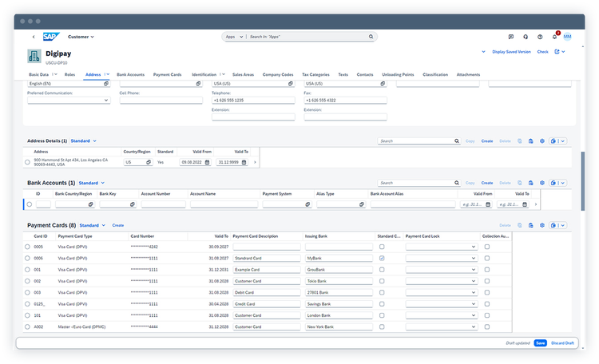Click the Telephone number field

click(x=253, y=100)
